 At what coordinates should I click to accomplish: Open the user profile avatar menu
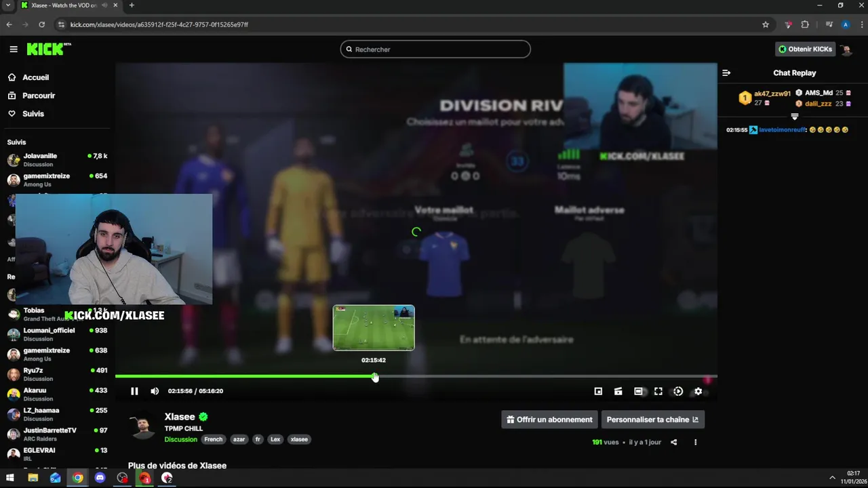click(x=846, y=49)
